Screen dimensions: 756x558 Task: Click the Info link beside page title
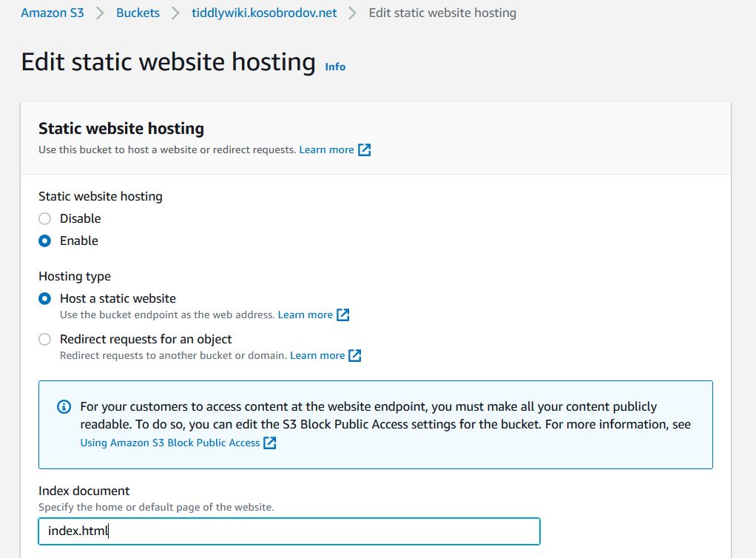tap(335, 67)
